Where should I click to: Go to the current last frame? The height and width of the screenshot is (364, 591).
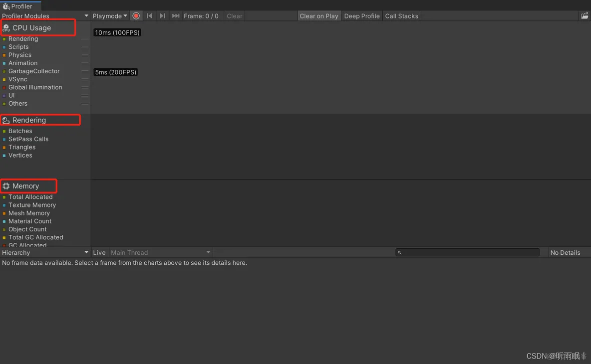176,16
